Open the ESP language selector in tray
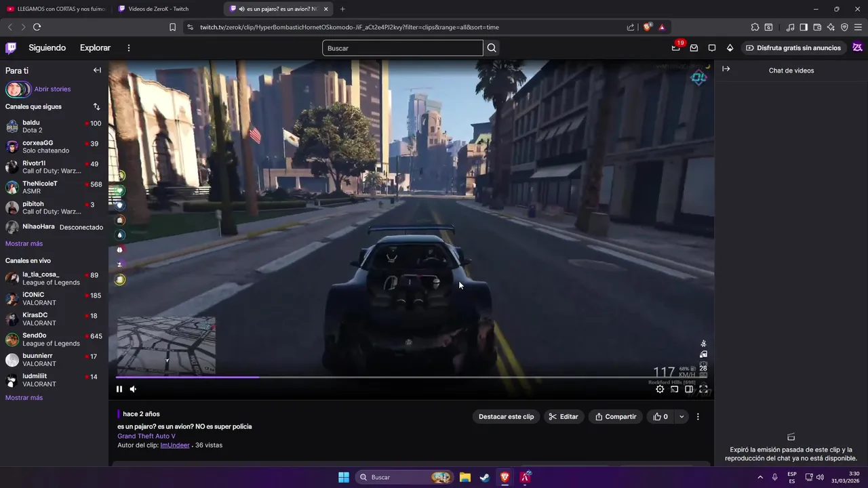 click(x=792, y=477)
